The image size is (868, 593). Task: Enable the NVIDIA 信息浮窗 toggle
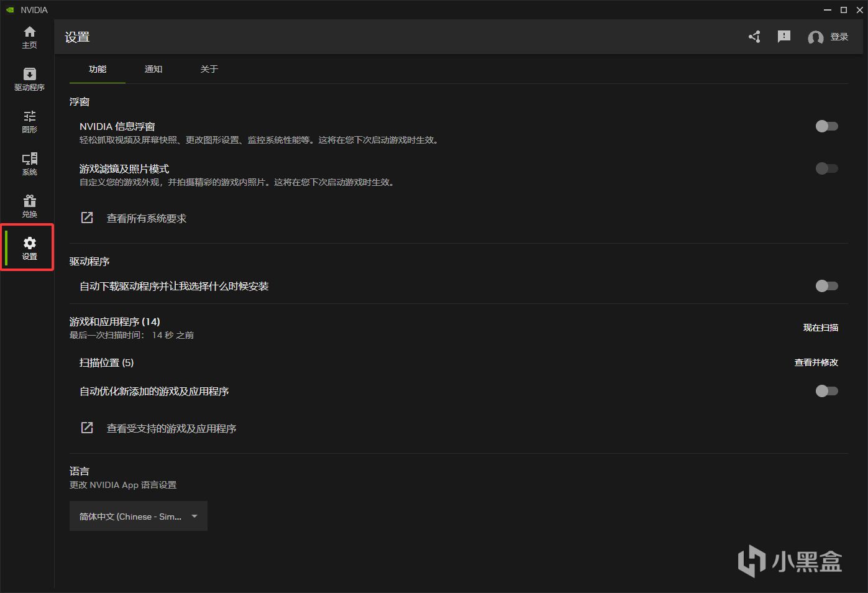[826, 126]
